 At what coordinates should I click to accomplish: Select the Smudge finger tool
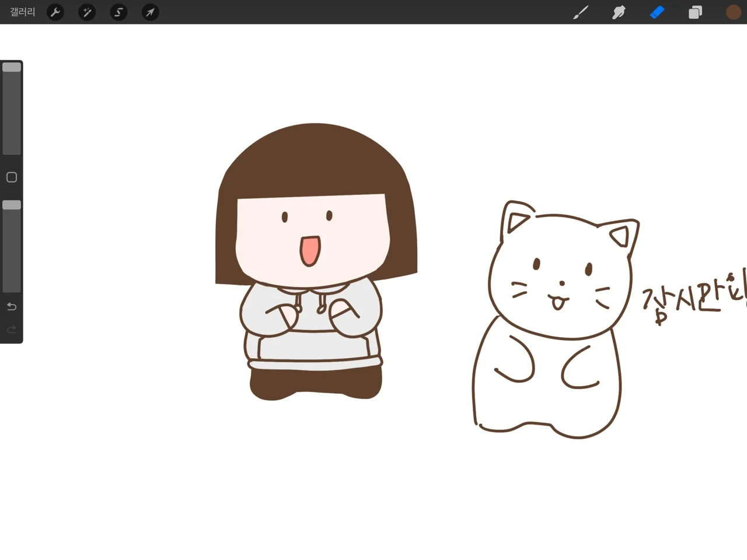(619, 12)
